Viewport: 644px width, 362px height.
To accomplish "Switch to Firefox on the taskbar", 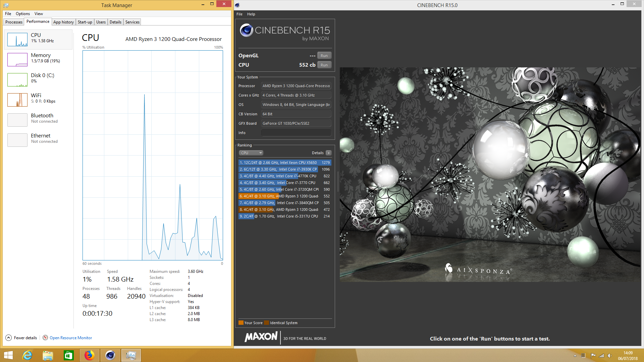I will (89, 355).
